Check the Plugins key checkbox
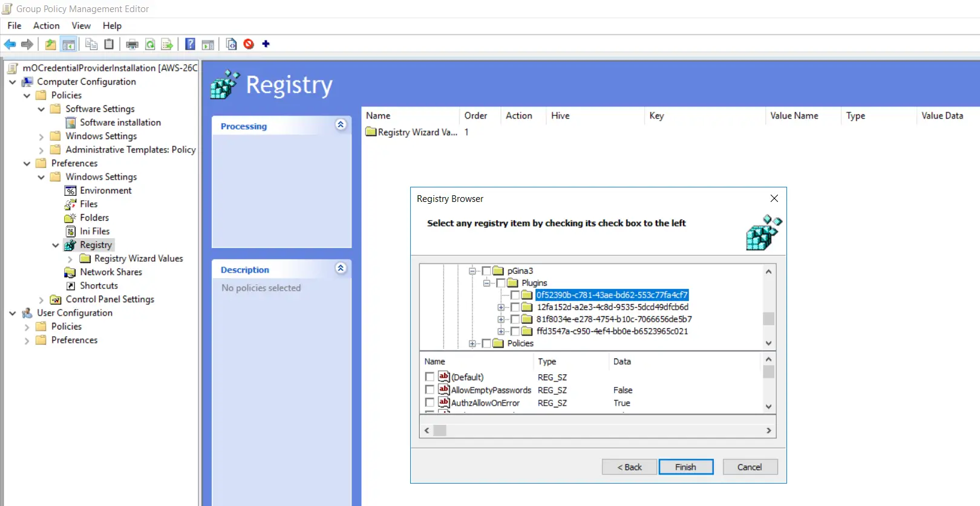Viewport: 980px width, 506px height. pyautogui.click(x=500, y=283)
